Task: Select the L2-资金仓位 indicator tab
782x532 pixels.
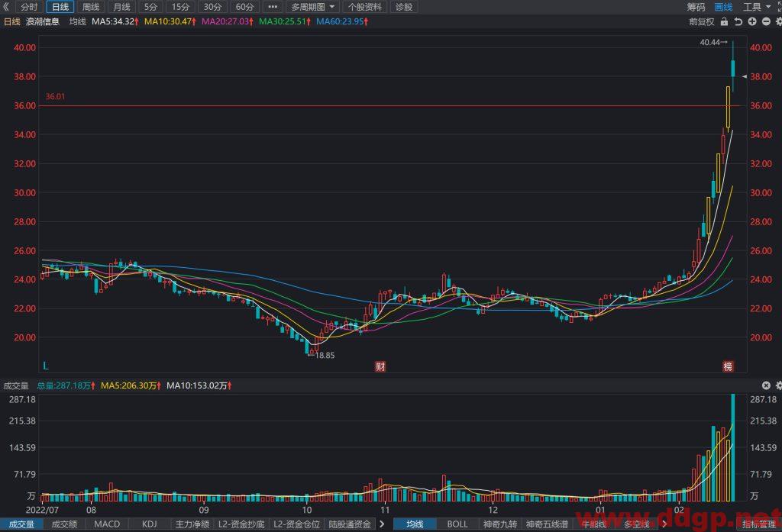Action: 297,524
